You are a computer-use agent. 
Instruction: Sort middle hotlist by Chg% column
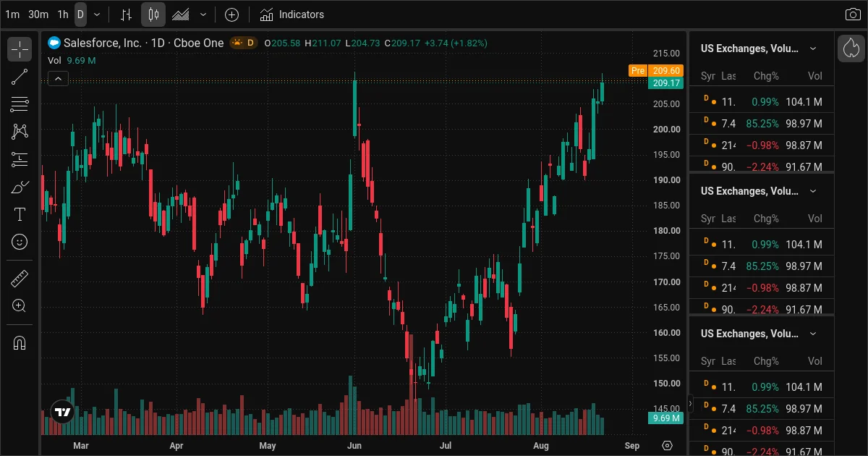(766, 219)
